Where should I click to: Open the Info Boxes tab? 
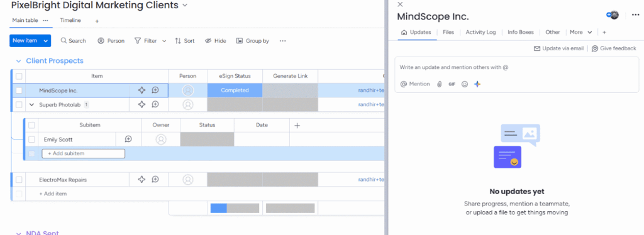coord(521,32)
